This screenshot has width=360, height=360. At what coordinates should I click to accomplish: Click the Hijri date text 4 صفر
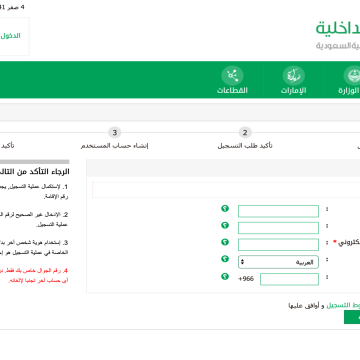coord(13,7)
